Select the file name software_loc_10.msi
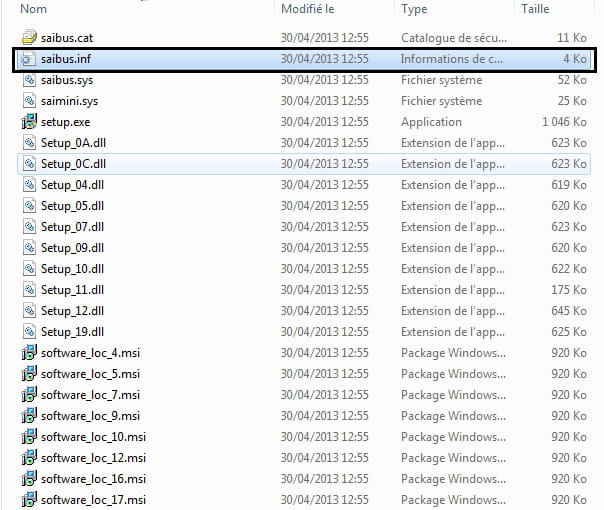The height and width of the screenshot is (510, 604). [x=94, y=437]
